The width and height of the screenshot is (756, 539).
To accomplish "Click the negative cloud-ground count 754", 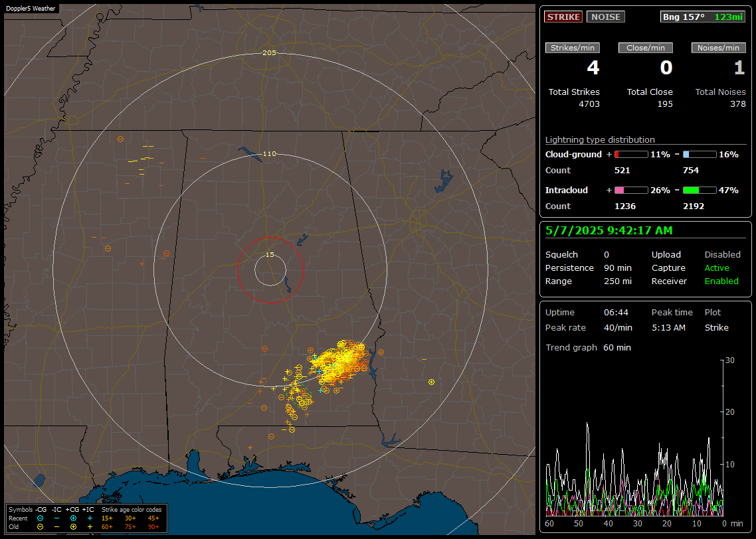I will (691, 171).
